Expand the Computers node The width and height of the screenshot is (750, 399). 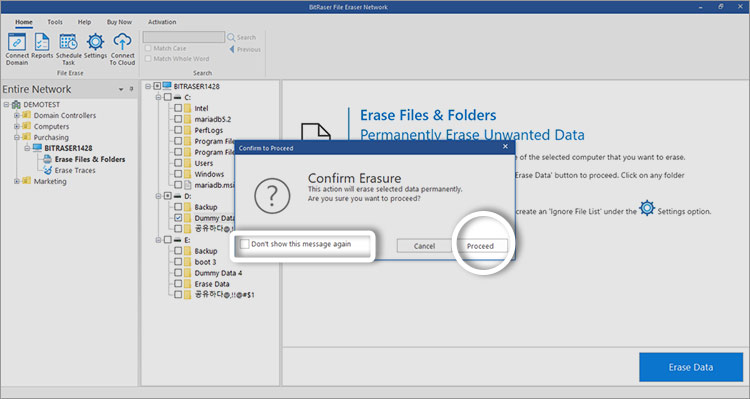(17, 126)
